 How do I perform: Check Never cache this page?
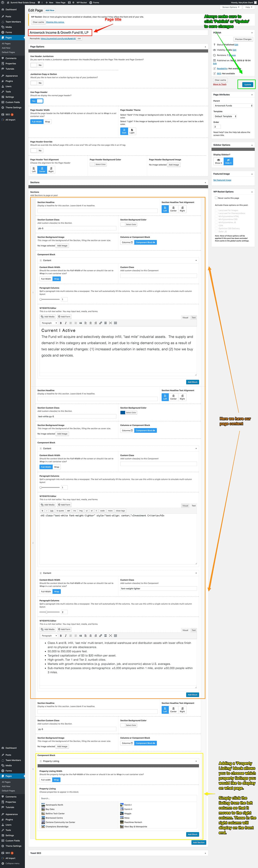pos(216,198)
